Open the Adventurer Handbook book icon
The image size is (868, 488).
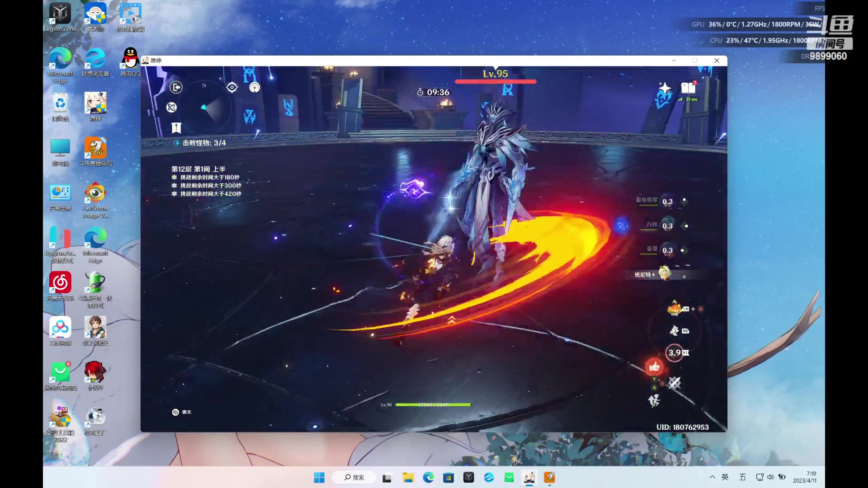point(688,88)
